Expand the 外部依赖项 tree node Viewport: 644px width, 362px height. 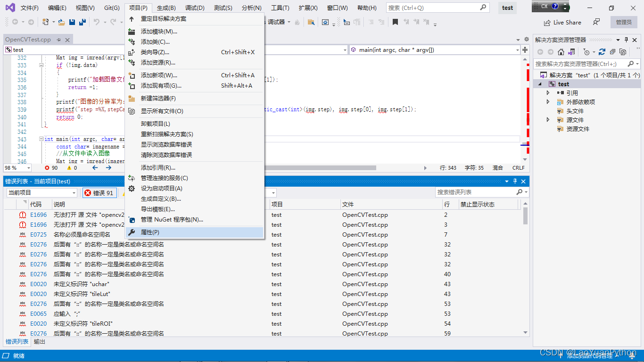[x=548, y=102]
